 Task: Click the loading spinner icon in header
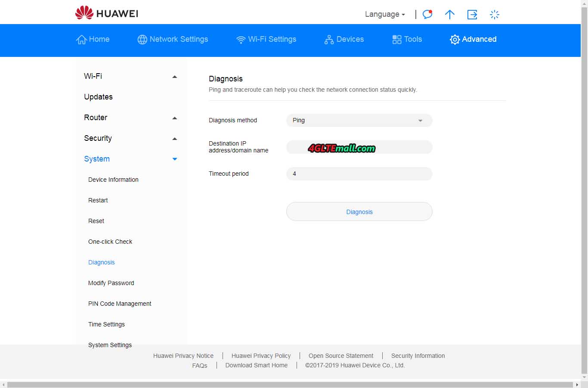click(495, 15)
